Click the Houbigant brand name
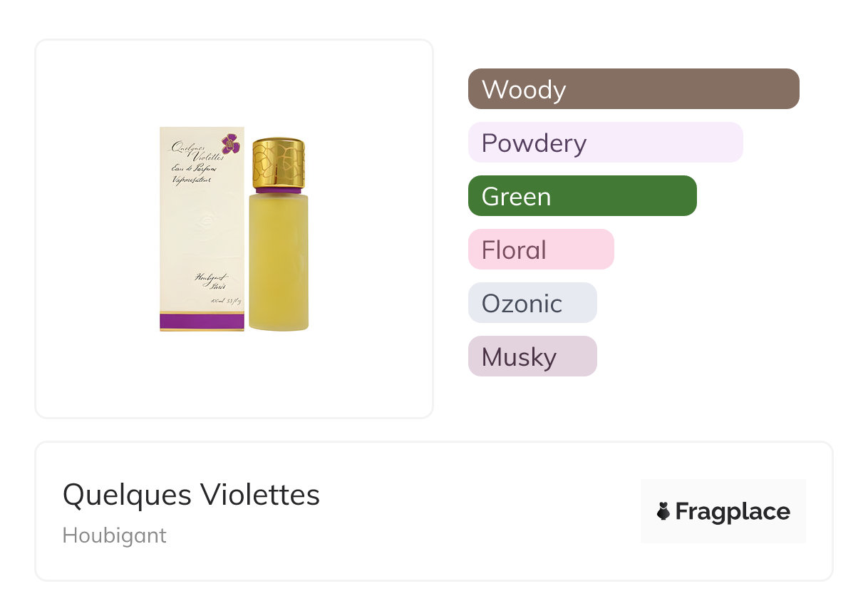The image size is (868, 616). [114, 535]
